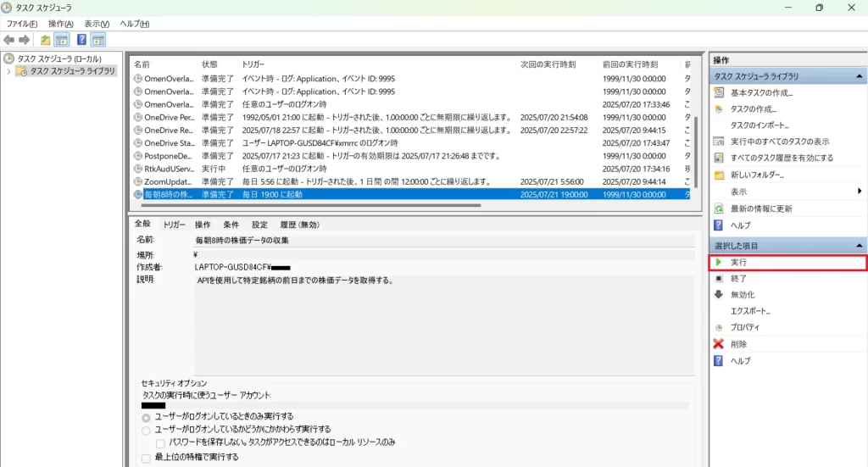Viewport: 868px width, 467px height.
Task: Expand the タスク スケジューラ ライブラリ tree node
Action: [8, 71]
